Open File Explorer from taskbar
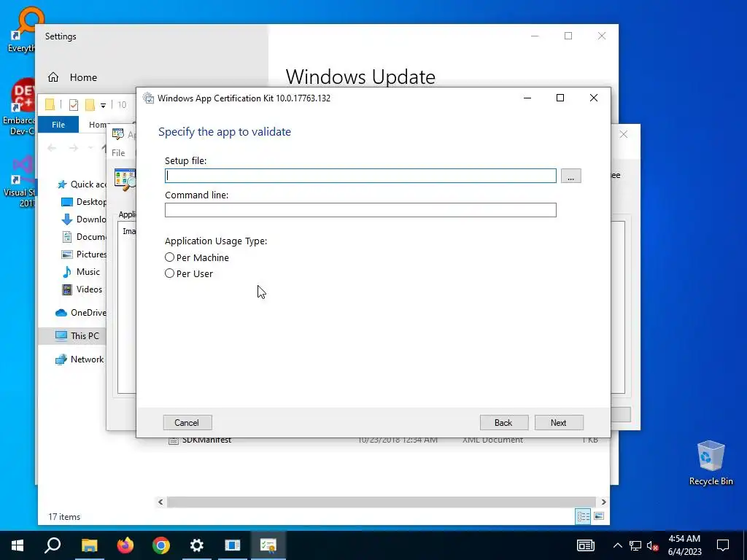This screenshot has width=747, height=560. point(89,545)
